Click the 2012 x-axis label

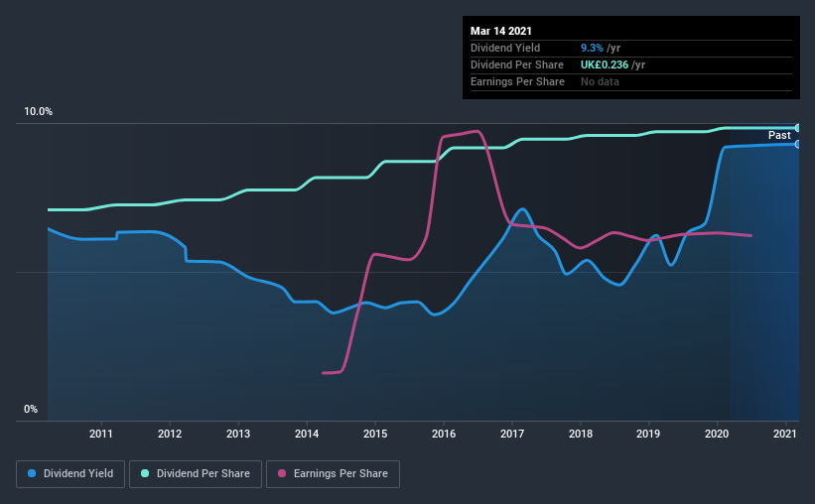tap(170, 434)
